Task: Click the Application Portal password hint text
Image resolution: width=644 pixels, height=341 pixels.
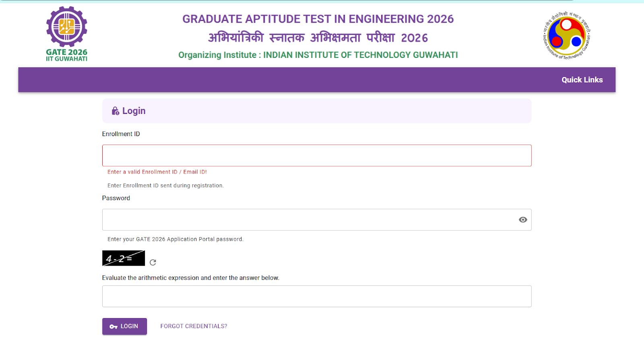Action: point(175,239)
